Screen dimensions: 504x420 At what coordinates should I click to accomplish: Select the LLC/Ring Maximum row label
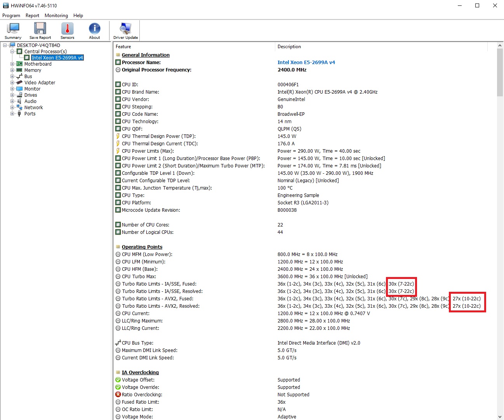(142, 321)
